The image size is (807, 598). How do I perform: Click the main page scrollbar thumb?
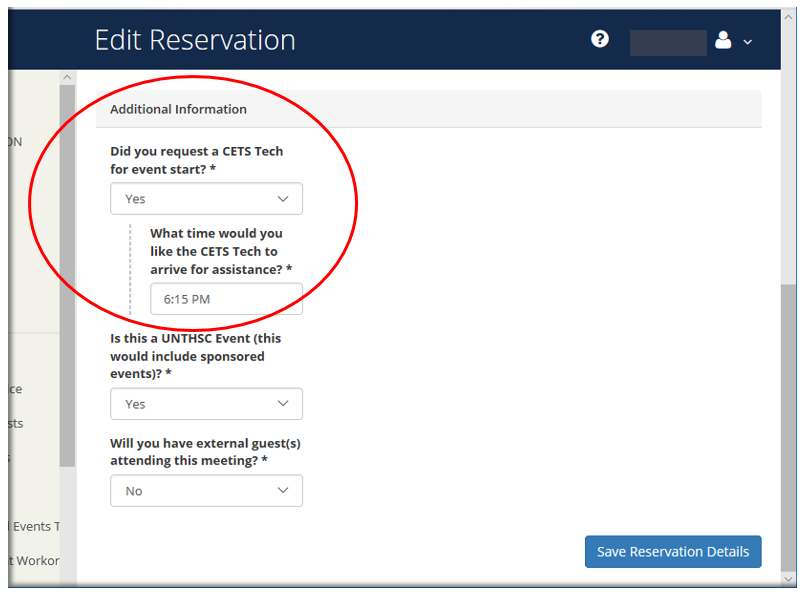(x=789, y=425)
